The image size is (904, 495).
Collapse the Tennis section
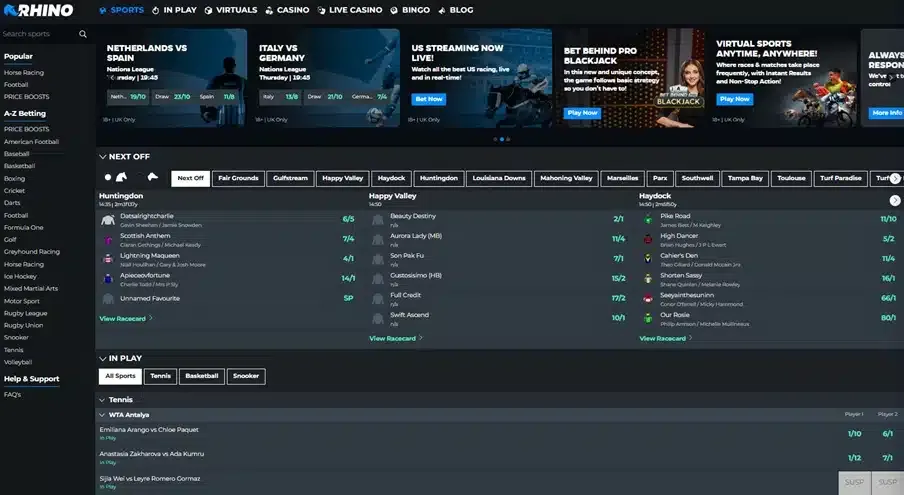click(102, 400)
